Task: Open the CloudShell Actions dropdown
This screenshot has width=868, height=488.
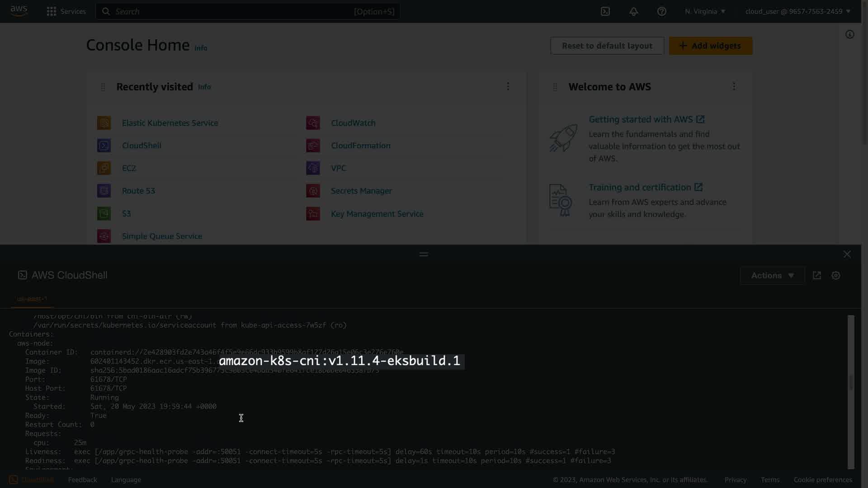Action: pos(772,275)
